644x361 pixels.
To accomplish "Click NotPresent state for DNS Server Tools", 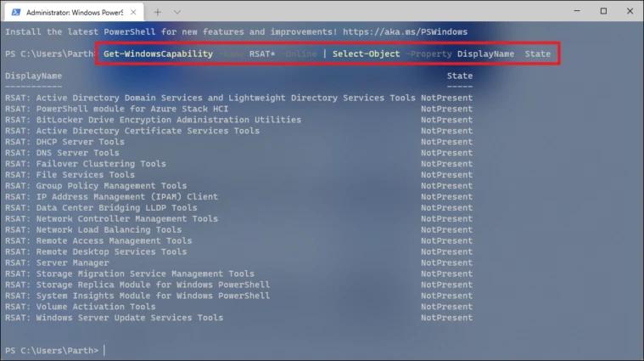I will point(447,153).
